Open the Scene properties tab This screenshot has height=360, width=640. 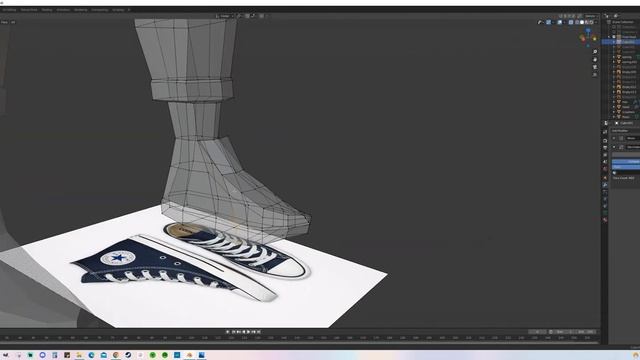coord(605,162)
